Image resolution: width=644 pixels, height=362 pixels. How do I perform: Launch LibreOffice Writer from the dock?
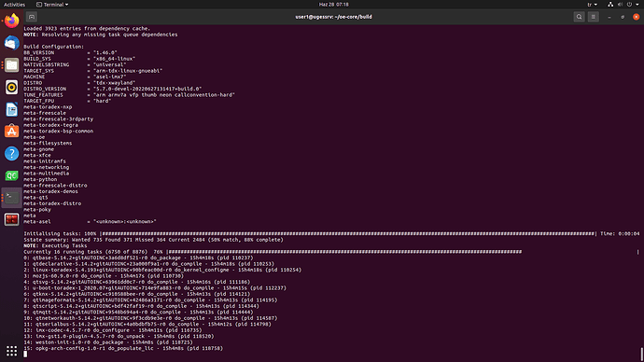pyautogui.click(x=11, y=109)
